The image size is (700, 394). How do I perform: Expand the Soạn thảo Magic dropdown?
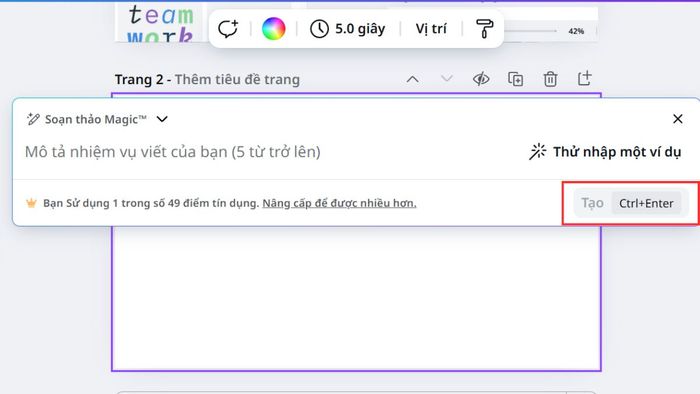pyautogui.click(x=162, y=119)
